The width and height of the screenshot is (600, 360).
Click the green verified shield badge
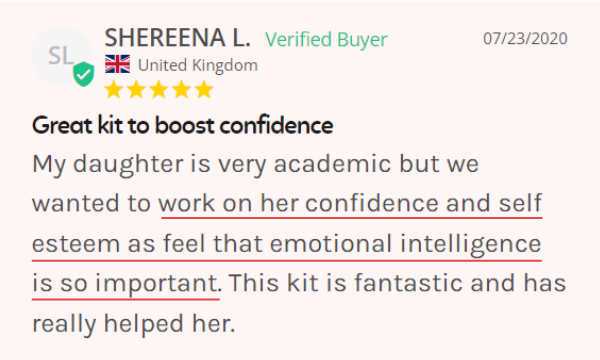pyautogui.click(x=84, y=74)
